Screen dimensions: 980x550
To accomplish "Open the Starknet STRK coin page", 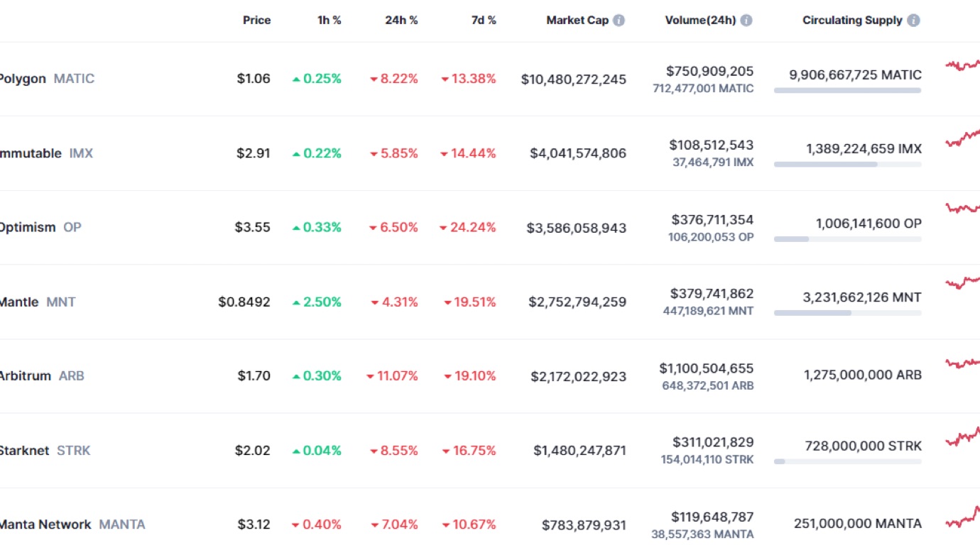I will click(26, 451).
